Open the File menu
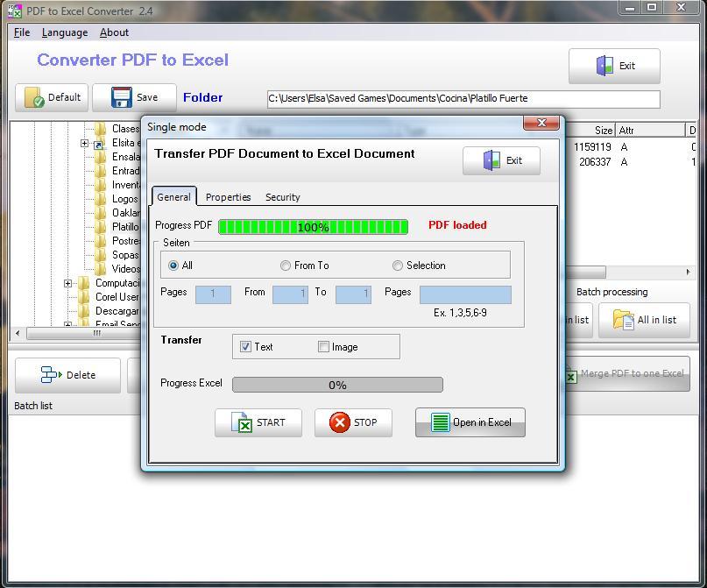 pyautogui.click(x=22, y=32)
